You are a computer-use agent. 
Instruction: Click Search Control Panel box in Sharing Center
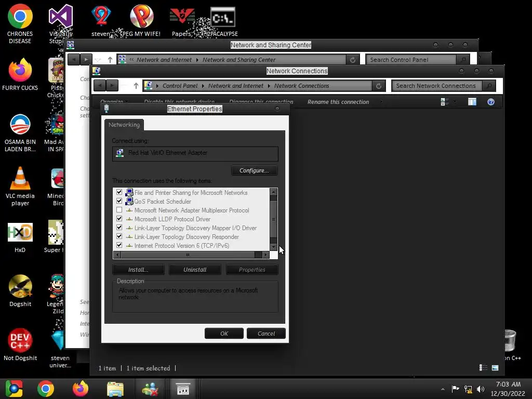pyautogui.click(x=411, y=60)
